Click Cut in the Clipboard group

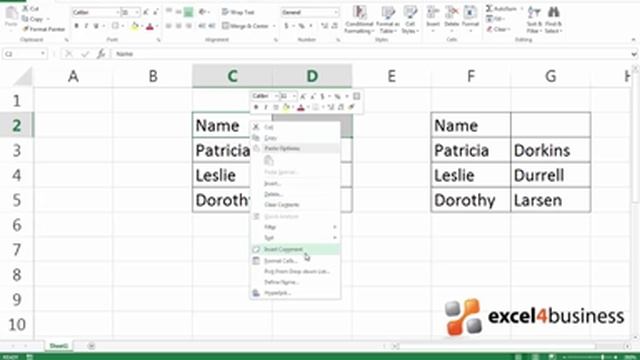31,9
